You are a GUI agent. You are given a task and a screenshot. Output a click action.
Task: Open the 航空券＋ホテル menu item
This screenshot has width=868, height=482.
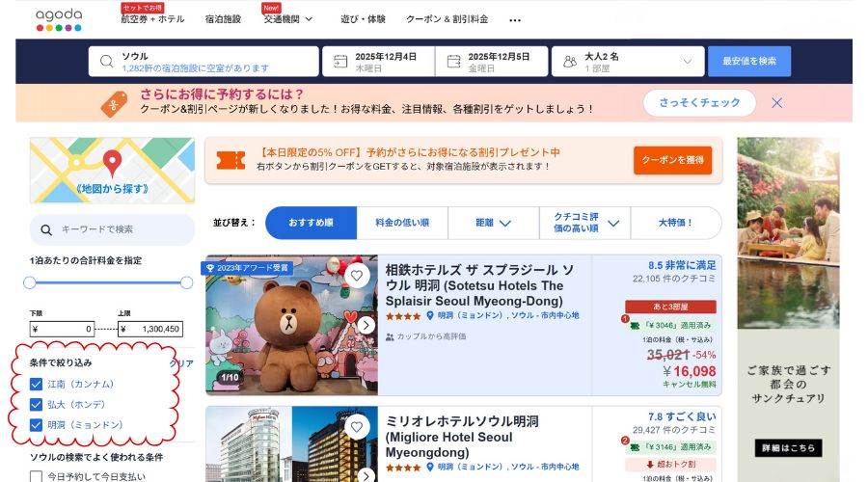coord(152,19)
